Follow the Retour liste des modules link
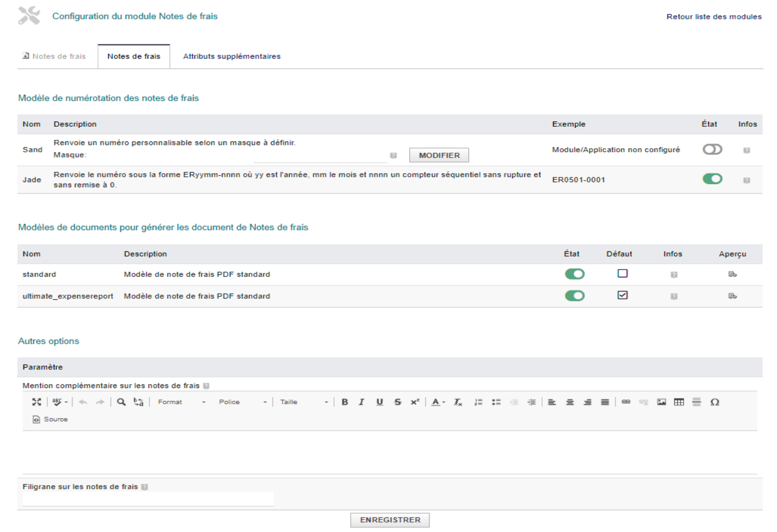 point(714,17)
